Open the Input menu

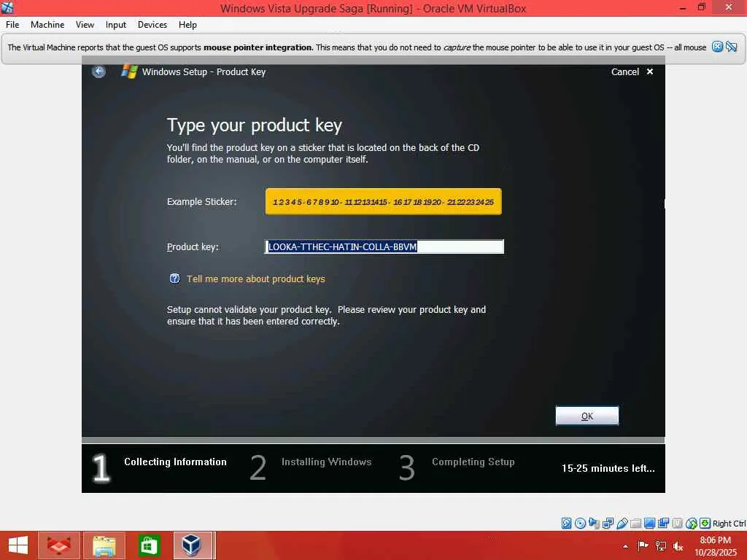point(116,25)
